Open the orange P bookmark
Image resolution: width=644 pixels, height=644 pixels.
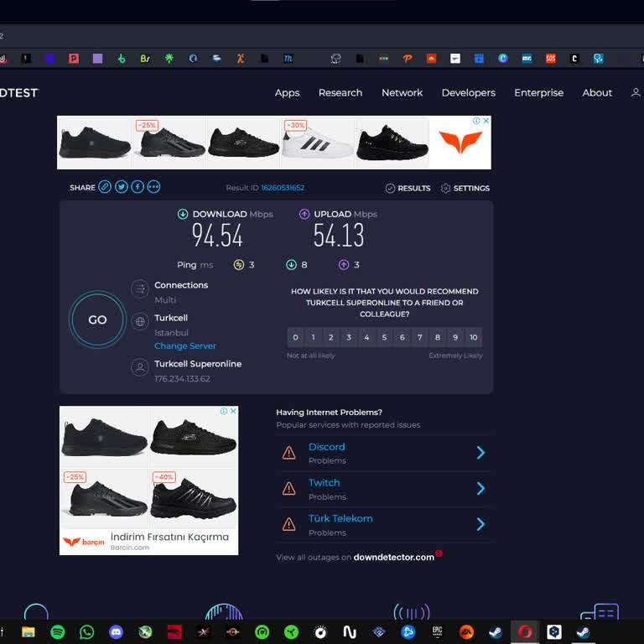point(408,59)
